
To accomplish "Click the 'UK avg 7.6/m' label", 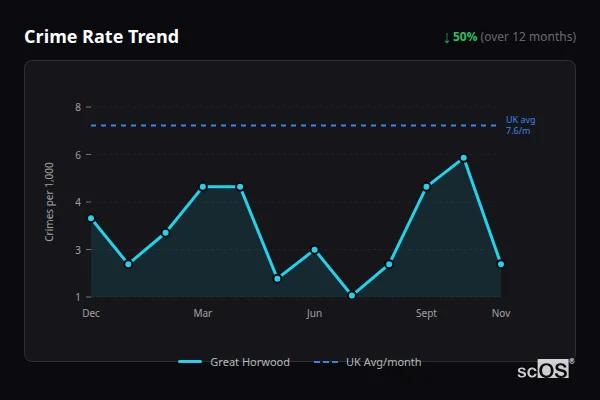I will [520, 125].
